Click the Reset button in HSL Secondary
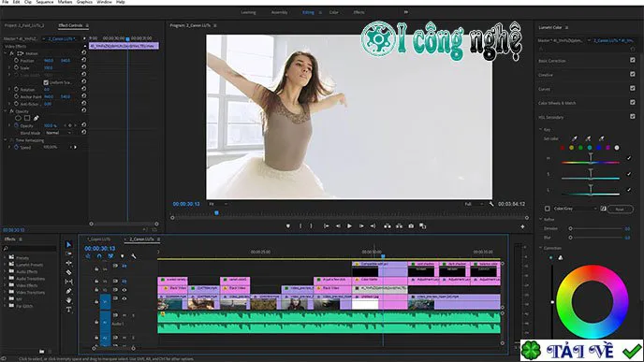Screen dimensions: 644x362 (x=620, y=209)
